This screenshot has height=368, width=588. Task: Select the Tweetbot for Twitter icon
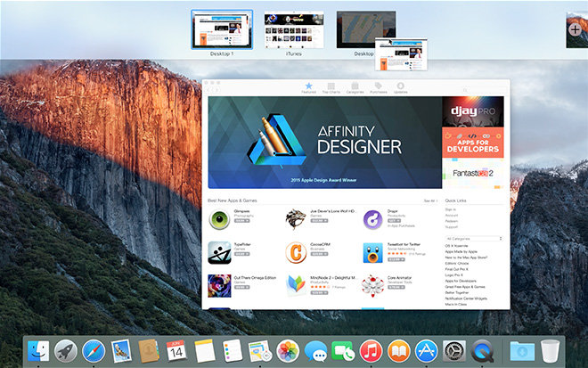click(x=373, y=253)
